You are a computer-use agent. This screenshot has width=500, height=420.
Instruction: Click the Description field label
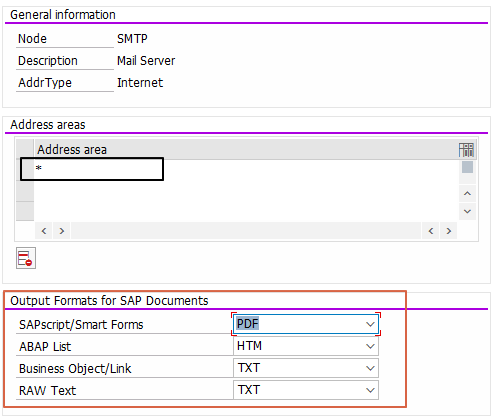[48, 61]
